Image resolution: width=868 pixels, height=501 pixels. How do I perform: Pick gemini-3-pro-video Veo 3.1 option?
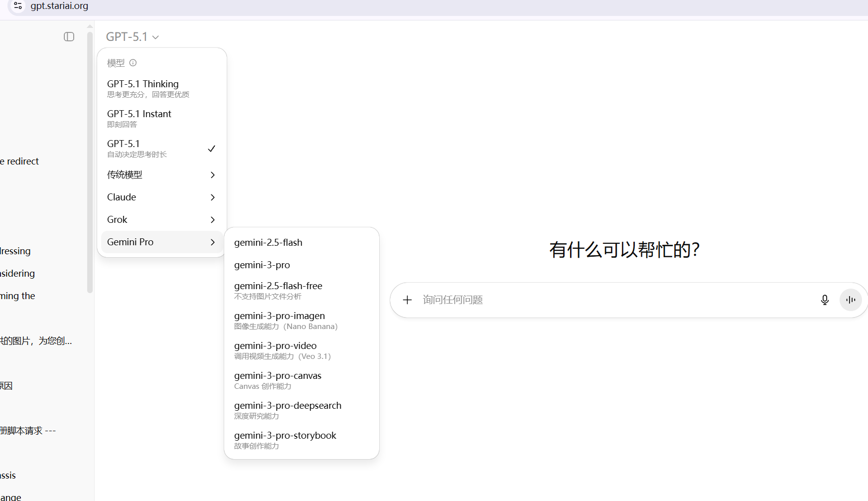(x=282, y=350)
